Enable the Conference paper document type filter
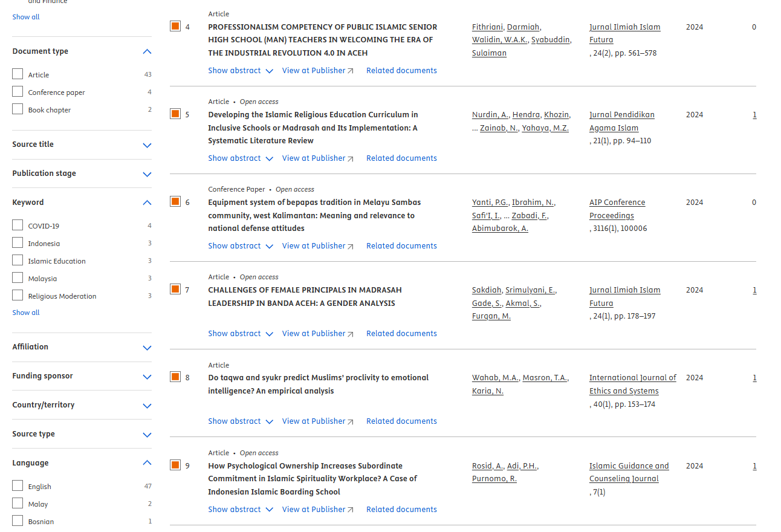The width and height of the screenshot is (781, 532). (x=18, y=92)
